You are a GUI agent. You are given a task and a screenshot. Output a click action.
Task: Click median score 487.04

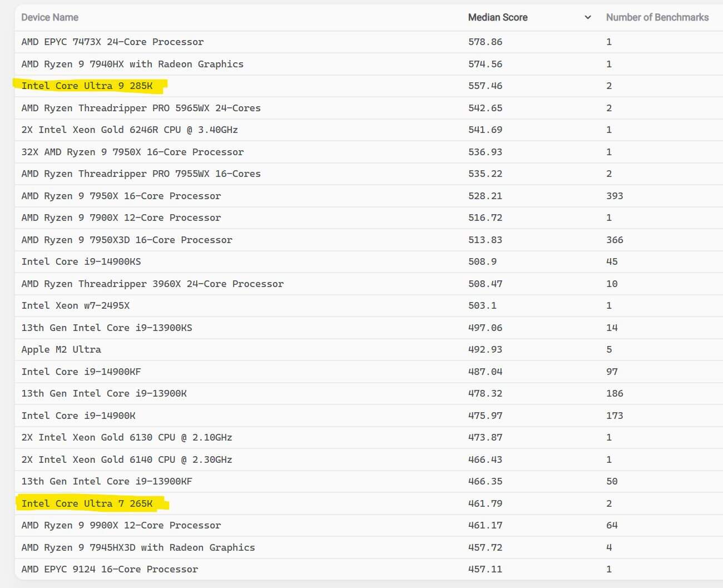(x=485, y=372)
